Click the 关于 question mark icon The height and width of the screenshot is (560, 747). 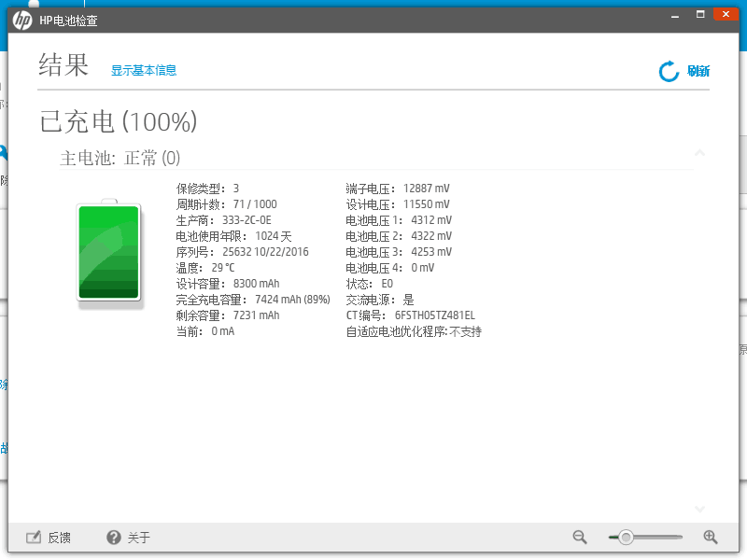(x=114, y=538)
